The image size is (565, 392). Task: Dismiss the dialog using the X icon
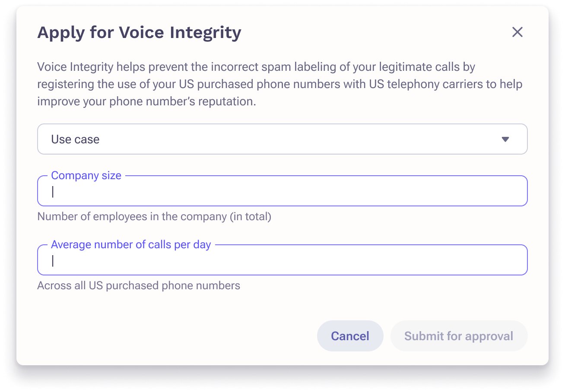517,32
